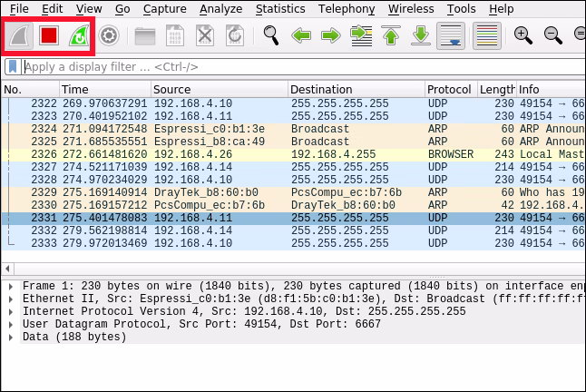The image size is (586, 392).
Task: Open the Analyze menu
Action: click(220, 8)
